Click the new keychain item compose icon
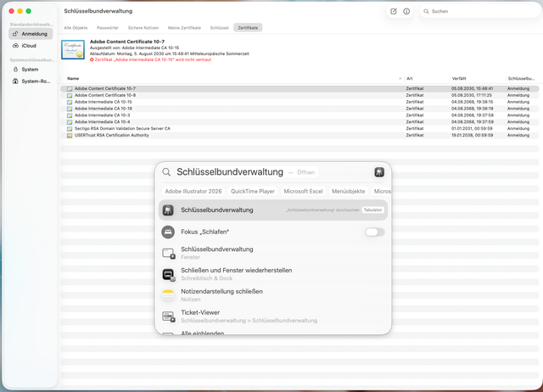Image resolution: width=543 pixels, height=392 pixels. tap(394, 11)
